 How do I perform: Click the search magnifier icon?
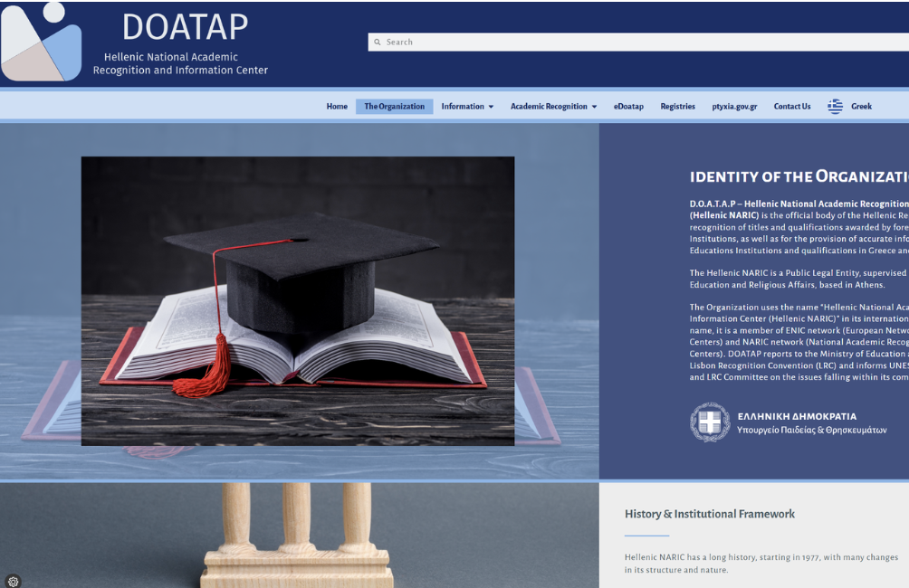coord(378,42)
